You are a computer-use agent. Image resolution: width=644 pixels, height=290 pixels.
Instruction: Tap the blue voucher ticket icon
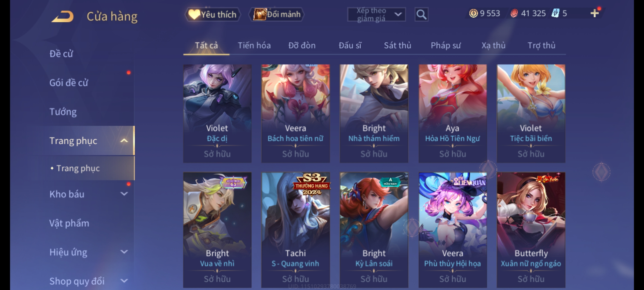[x=555, y=13]
